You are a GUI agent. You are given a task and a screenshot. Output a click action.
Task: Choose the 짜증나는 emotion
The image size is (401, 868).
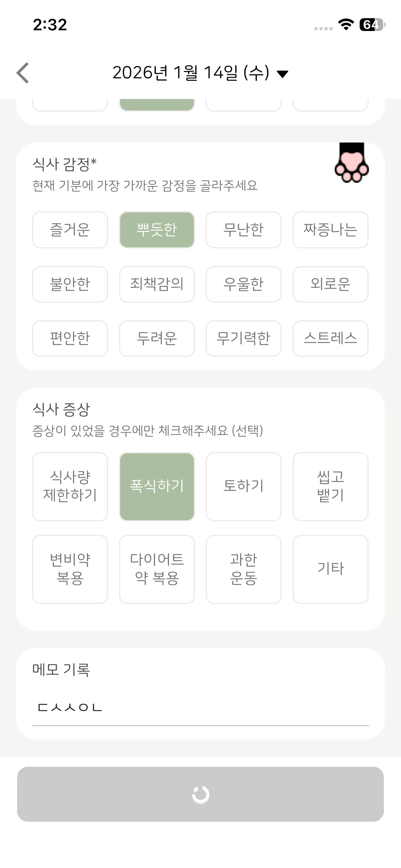pyautogui.click(x=330, y=230)
